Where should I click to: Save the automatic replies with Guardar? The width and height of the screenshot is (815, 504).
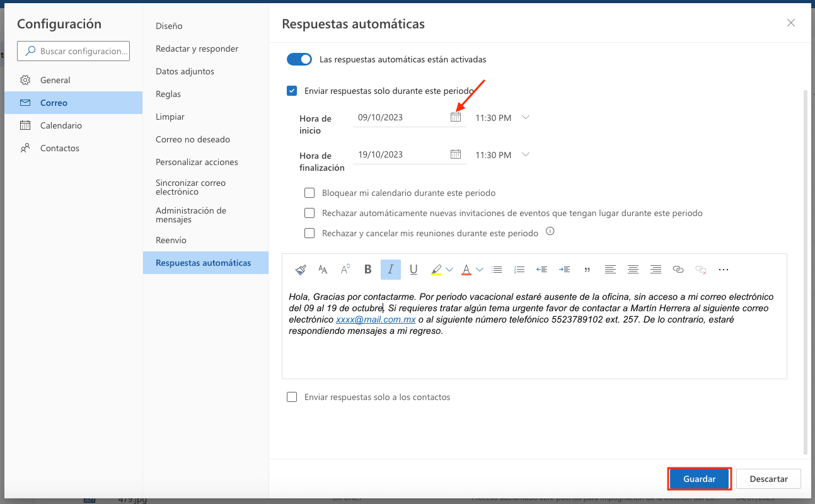pyautogui.click(x=699, y=479)
